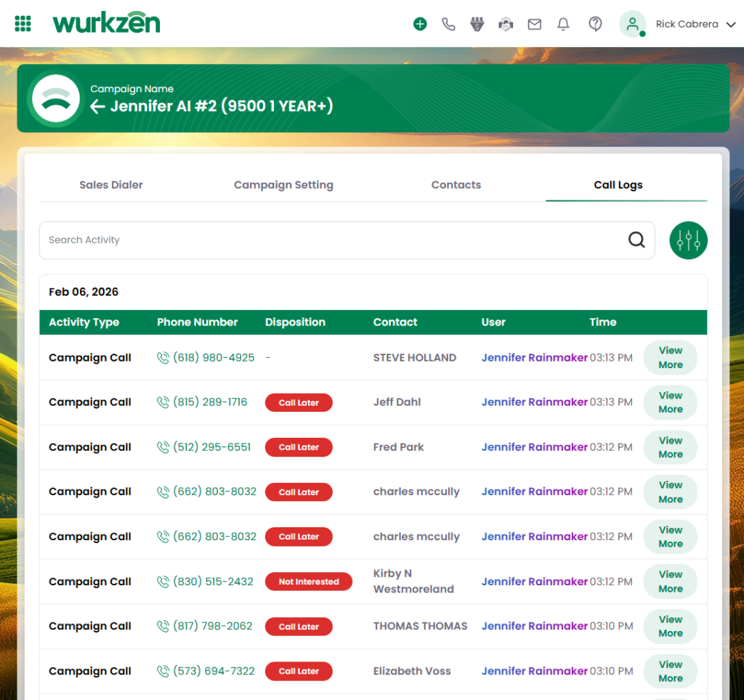This screenshot has width=744, height=700.
Task: Dial phone number (815) 289-1716
Action: [x=210, y=402]
